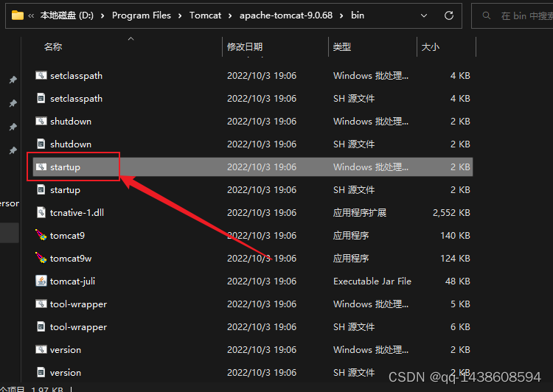Image resolution: width=553 pixels, height=392 pixels.
Task: Click the refresh button beside the address bar
Action: coord(448,15)
